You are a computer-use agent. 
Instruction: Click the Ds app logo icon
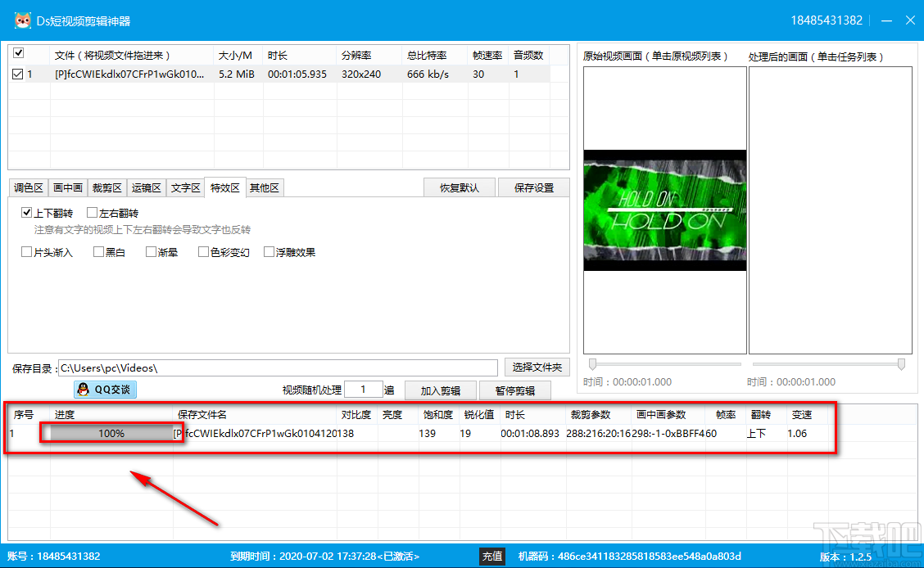21,20
